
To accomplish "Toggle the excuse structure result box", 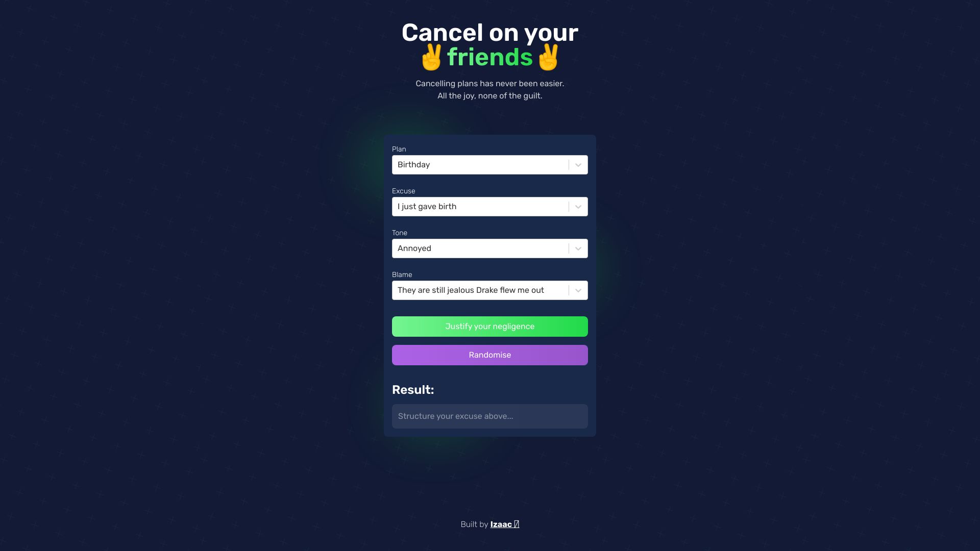I will coord(489,416).
